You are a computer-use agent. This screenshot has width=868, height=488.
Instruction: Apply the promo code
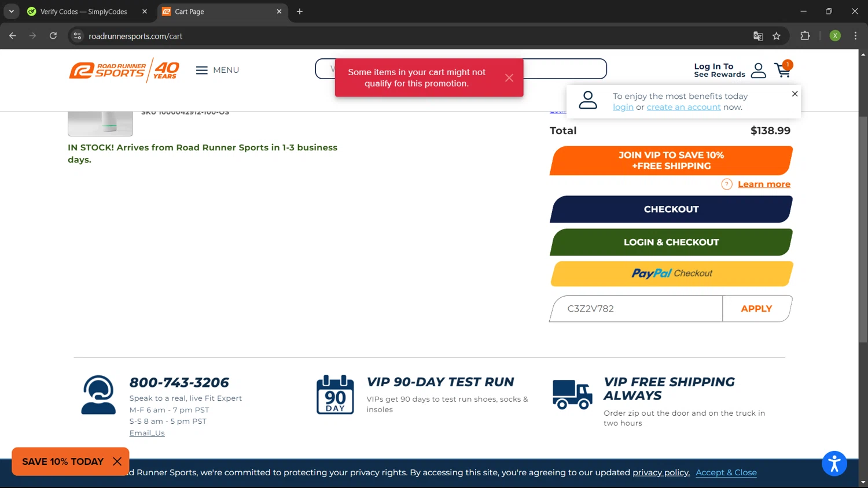[x=756, y=309]
